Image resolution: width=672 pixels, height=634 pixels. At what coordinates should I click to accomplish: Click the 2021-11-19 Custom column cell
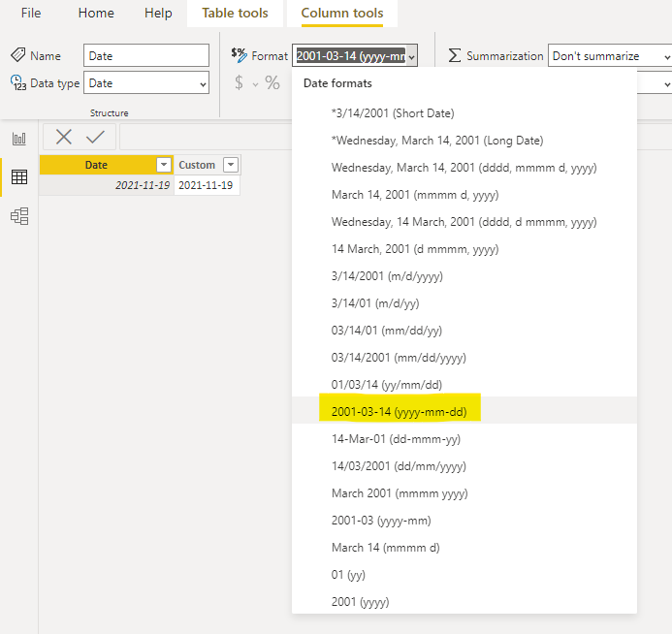click(207, 185)
